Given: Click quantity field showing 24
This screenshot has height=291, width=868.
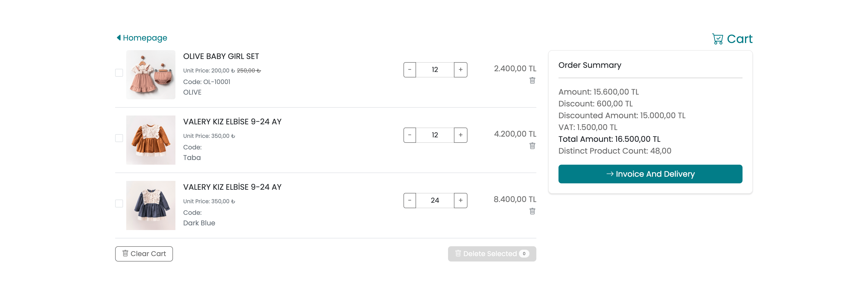Looking at the screenshot, I should pos(435,200).
